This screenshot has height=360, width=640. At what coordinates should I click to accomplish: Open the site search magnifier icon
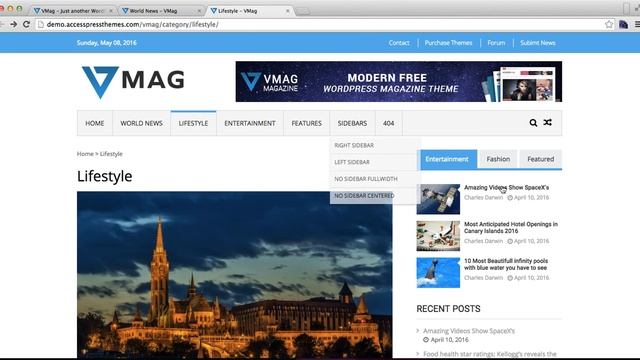point(533,123)
